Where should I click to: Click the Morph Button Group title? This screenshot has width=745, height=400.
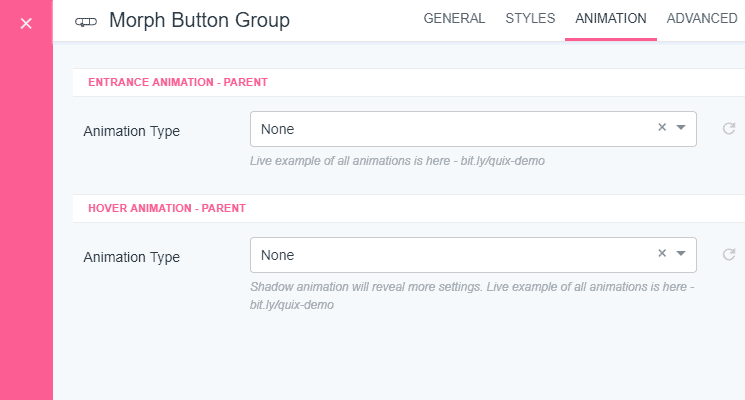[199, 20]
